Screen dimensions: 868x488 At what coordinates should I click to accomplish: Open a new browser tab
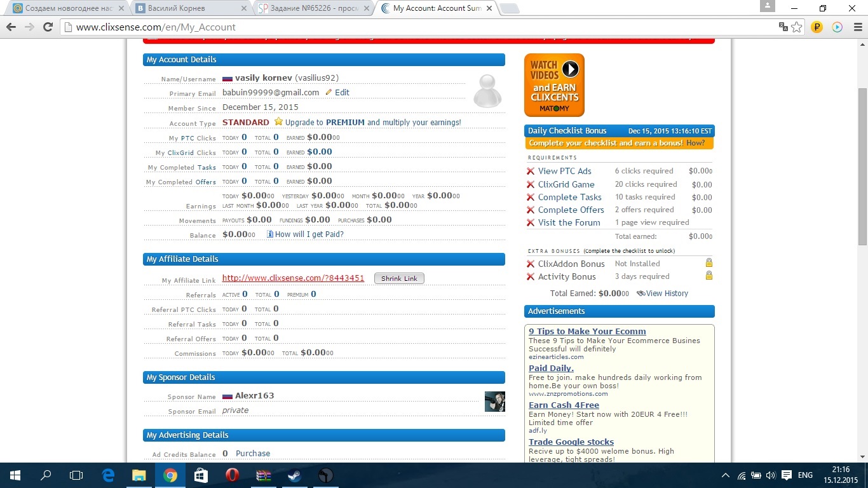point(510,8)
